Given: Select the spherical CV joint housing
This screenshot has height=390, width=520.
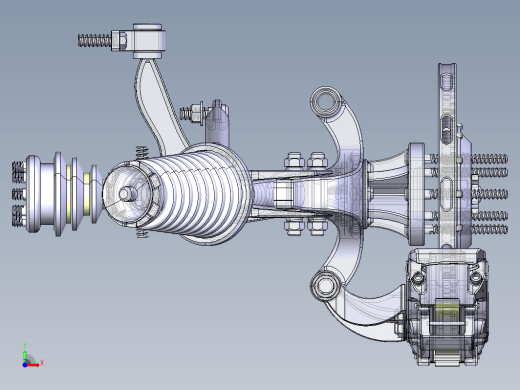Looking at the screenshot, I should coord(128,194).
